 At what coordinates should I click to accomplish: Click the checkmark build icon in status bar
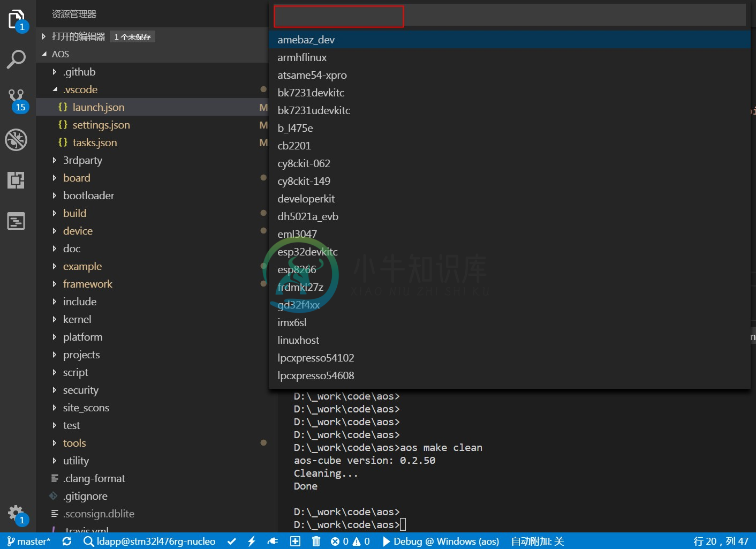tap(232, 542)
